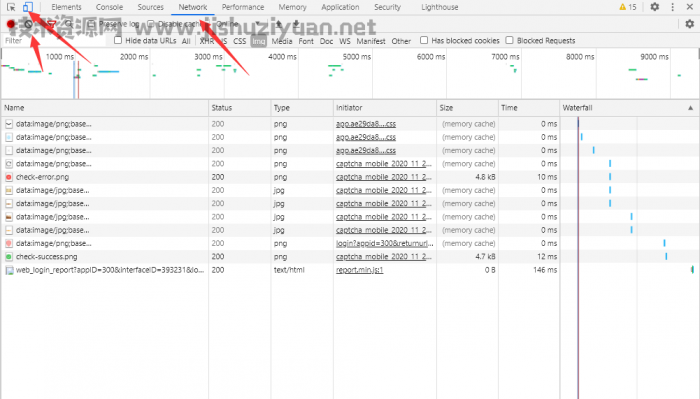Screen dimensions: 700x399
Task: Open DevTools settings gear in top bar
Action: (654, 7)
